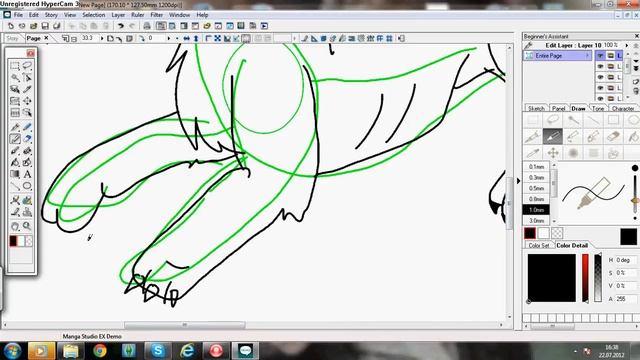The image size is (640, 360).
Task: Select the Eraser tool in toolbox
Action: pyautogui.click(x=27, y=139)
